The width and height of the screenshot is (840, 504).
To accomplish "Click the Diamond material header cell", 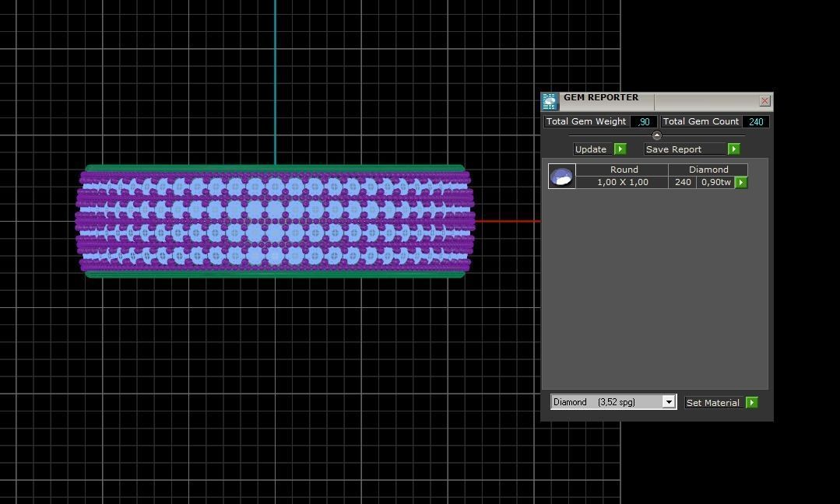I will pyautogui.click(x=708, y=170).
